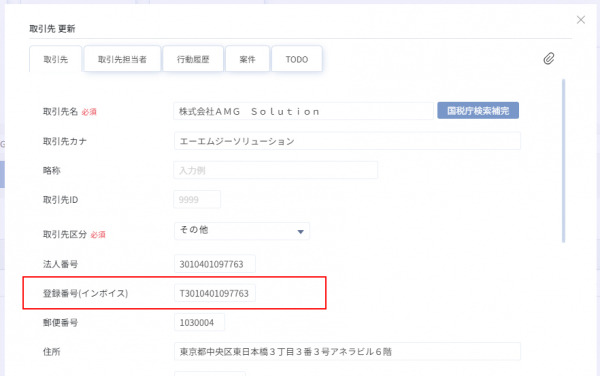Open the 取引先区分 dropdown

coord(241,231)
